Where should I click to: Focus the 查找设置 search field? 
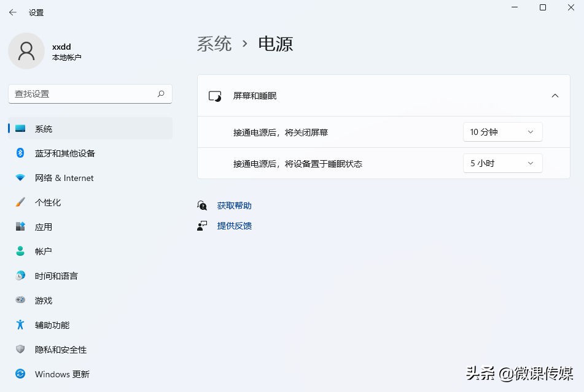click(90, 94)
